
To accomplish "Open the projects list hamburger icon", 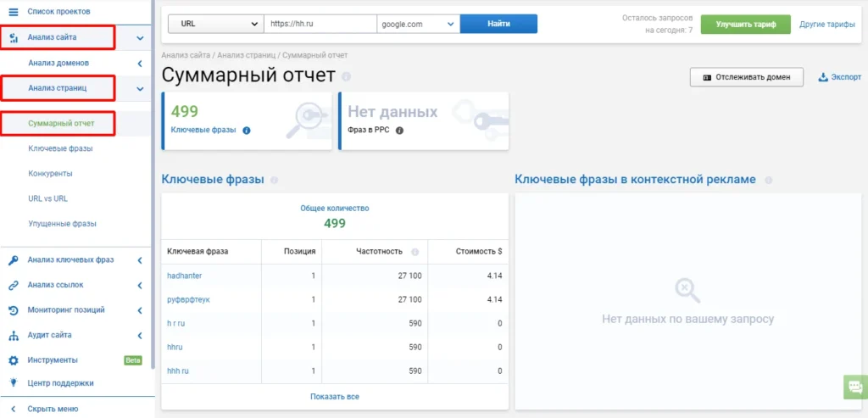I will [14, 12].
